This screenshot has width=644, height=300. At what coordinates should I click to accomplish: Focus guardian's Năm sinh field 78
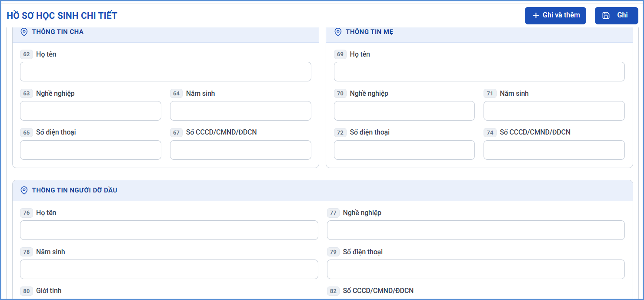[169, 269]
